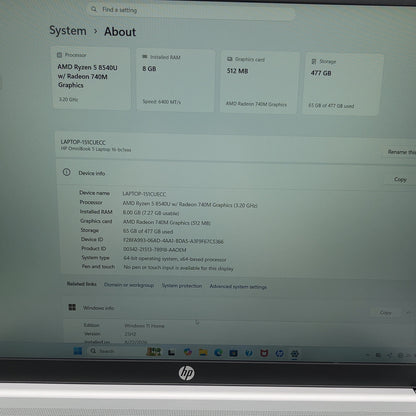Collapse the Windows info chevron
This screenshot has width=416, height=416.
(408, 313)
